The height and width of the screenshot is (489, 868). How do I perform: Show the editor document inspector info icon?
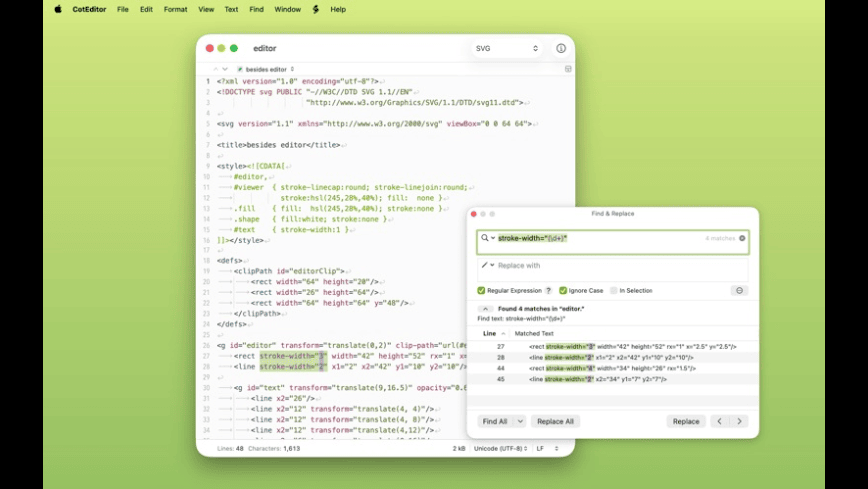[561, 48]
